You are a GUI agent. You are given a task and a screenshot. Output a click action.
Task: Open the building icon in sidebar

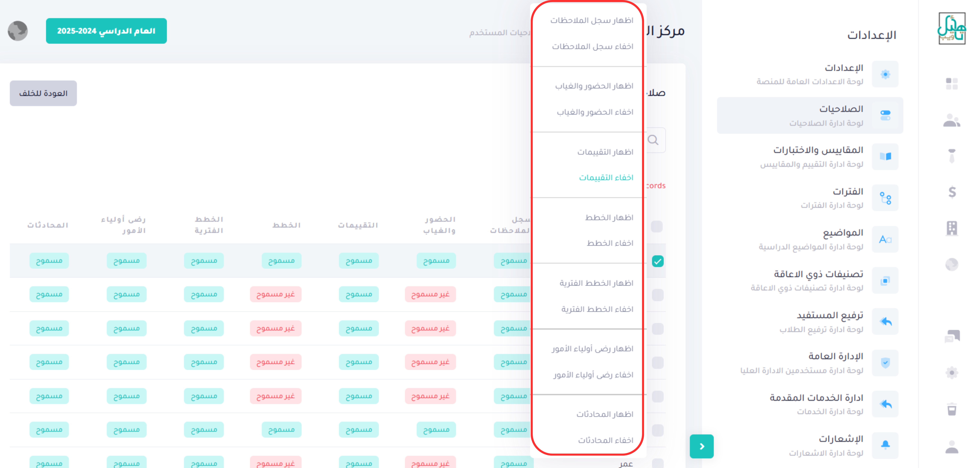[952, 228]
